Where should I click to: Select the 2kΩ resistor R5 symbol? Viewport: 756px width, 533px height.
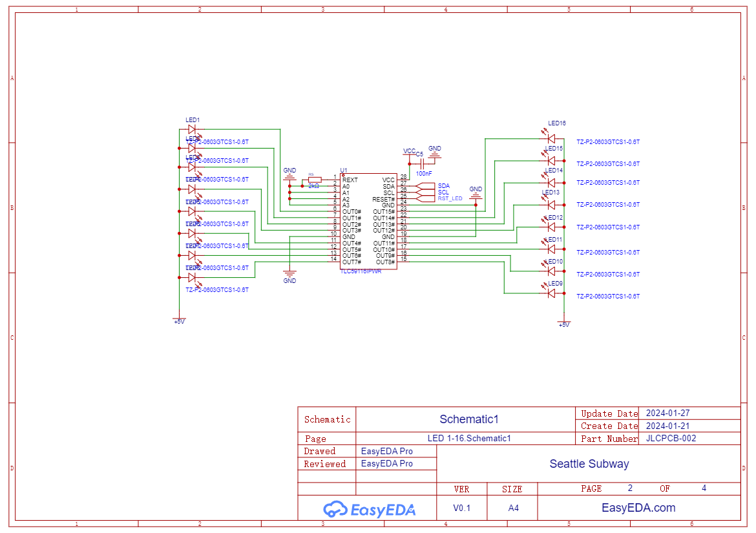(x=315, y=180)
